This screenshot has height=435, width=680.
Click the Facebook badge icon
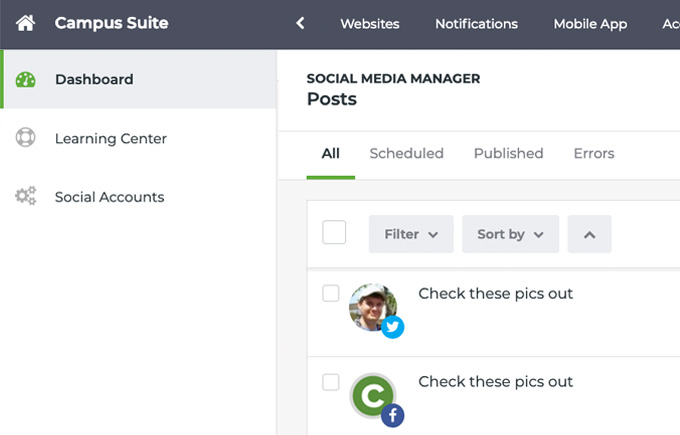[392, 415]
